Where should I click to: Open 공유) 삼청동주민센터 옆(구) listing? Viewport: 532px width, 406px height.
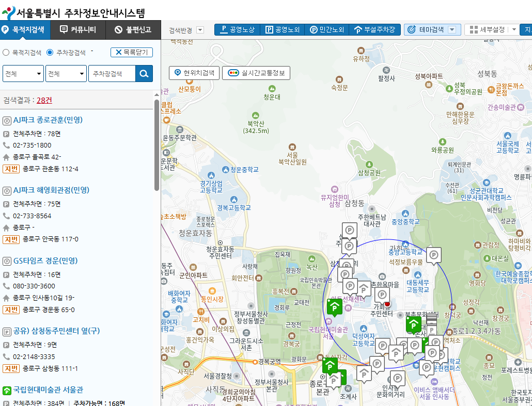pyautogui.click(x=56, y=331)
